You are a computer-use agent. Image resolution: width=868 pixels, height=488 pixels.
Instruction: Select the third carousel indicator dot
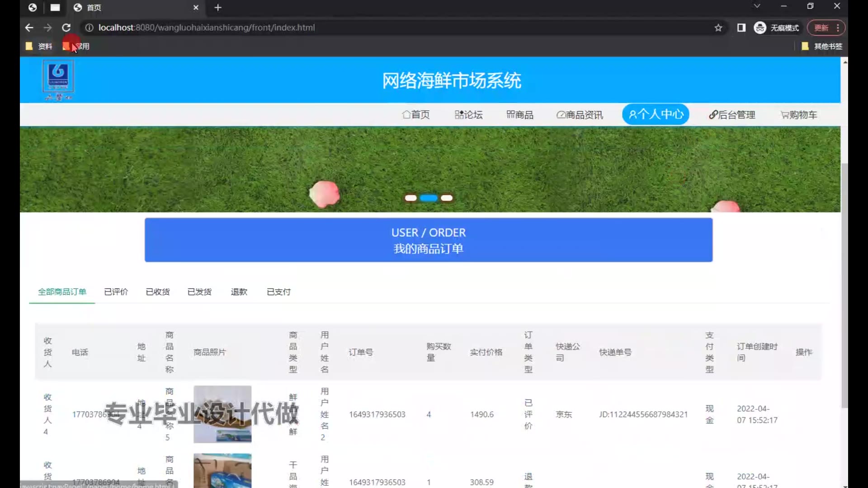coord(447,198)
